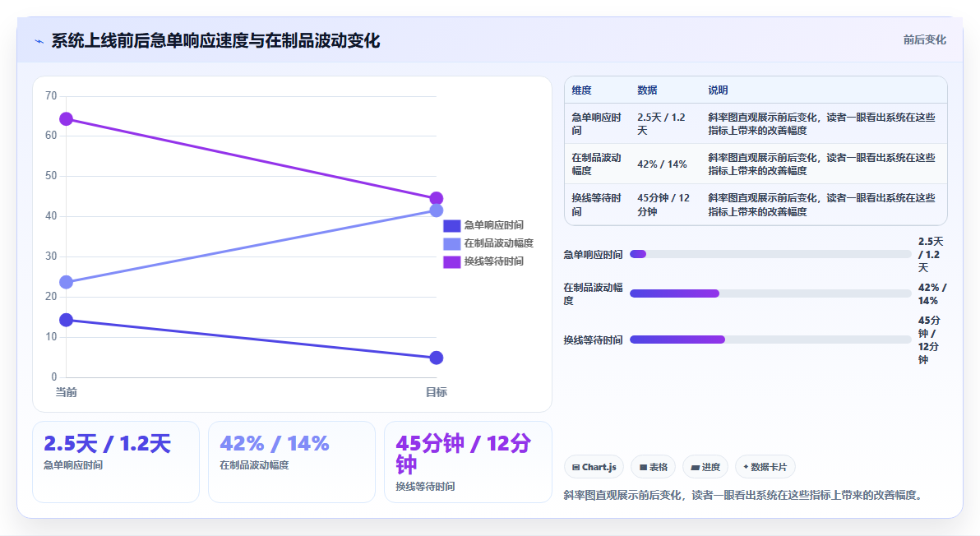980x536 pixels.
Task: Click the 表格 tag chip
Action: 653,467
